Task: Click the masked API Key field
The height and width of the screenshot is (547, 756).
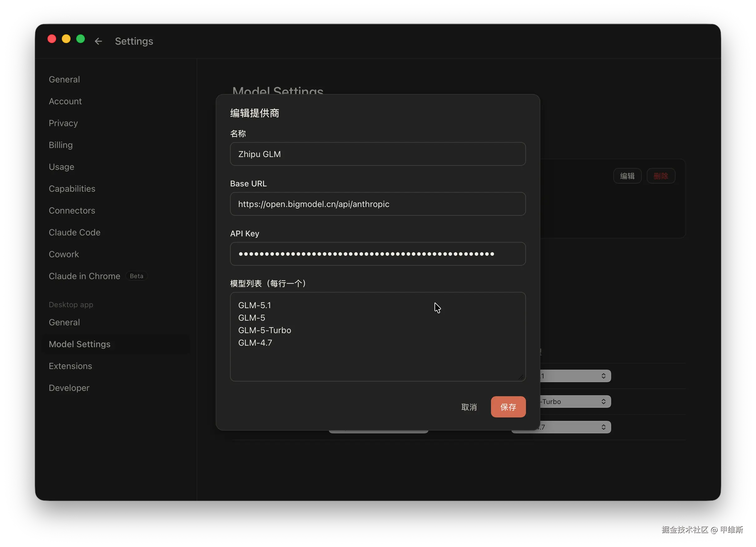Action: pos(378,254)
